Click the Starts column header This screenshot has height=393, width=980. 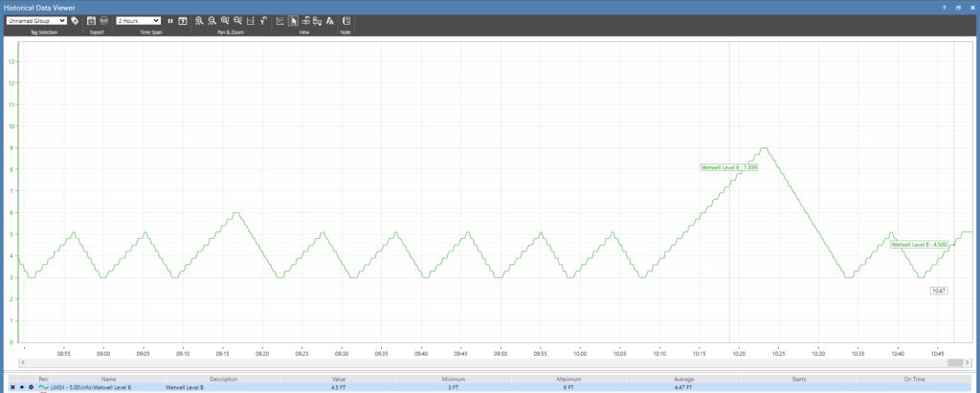tap(799, 380)
